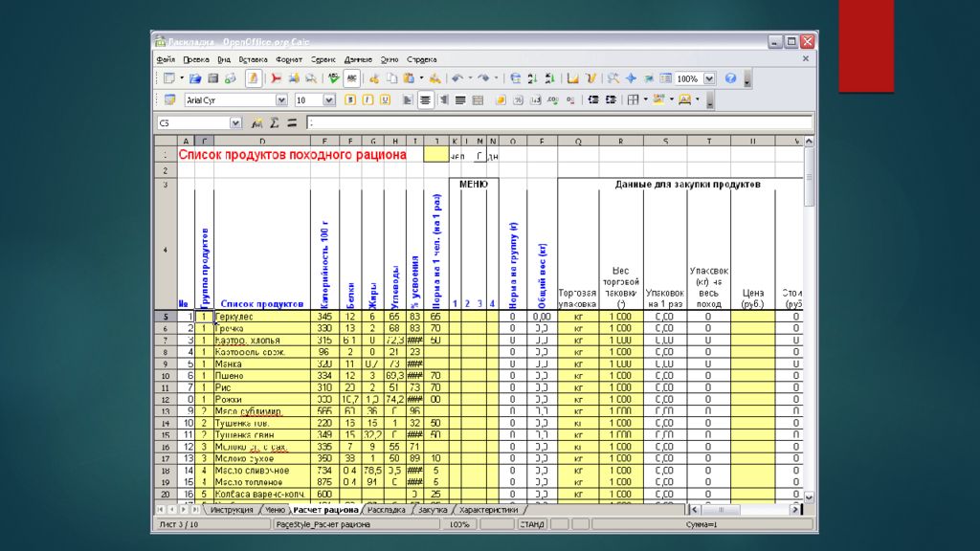Click the Sum sigma icon

pyautogui.click(x=275, y=123)
